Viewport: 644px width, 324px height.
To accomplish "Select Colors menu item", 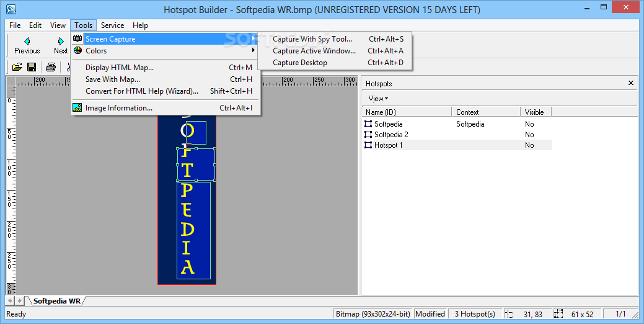I will point(166,50).
